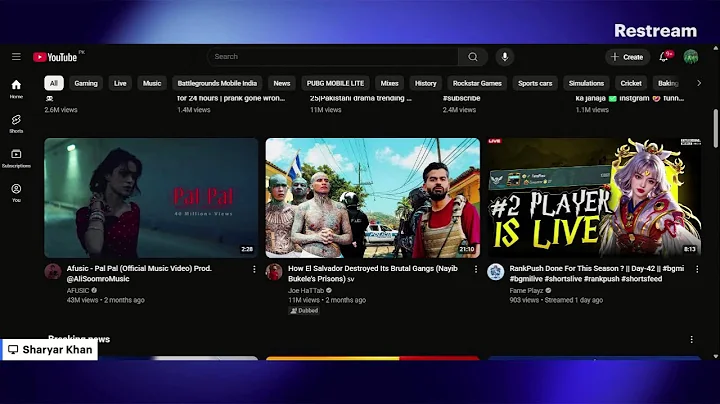
Task: Select the Cricket filter chip
Action: pyautogui.click(x=631, y=83)
